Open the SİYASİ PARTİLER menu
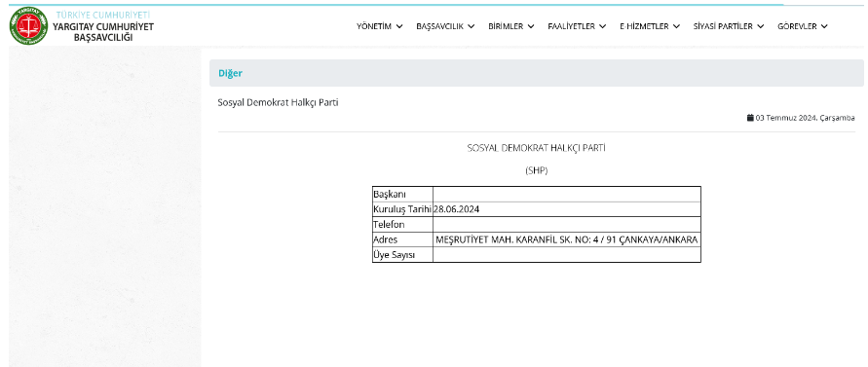The width and height of the screenshot is (868, 367). (729, 26)
